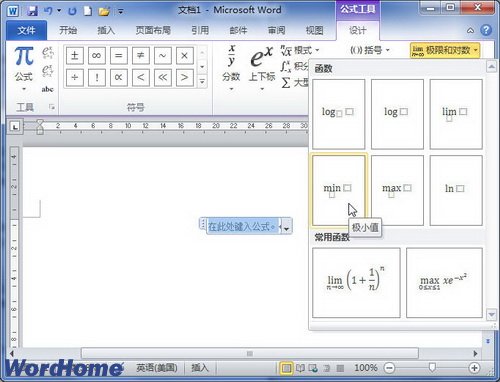Click the equation placeholder 在此处键入公式
The height and width of the screenshot is (382, 500).
(242, 227)
